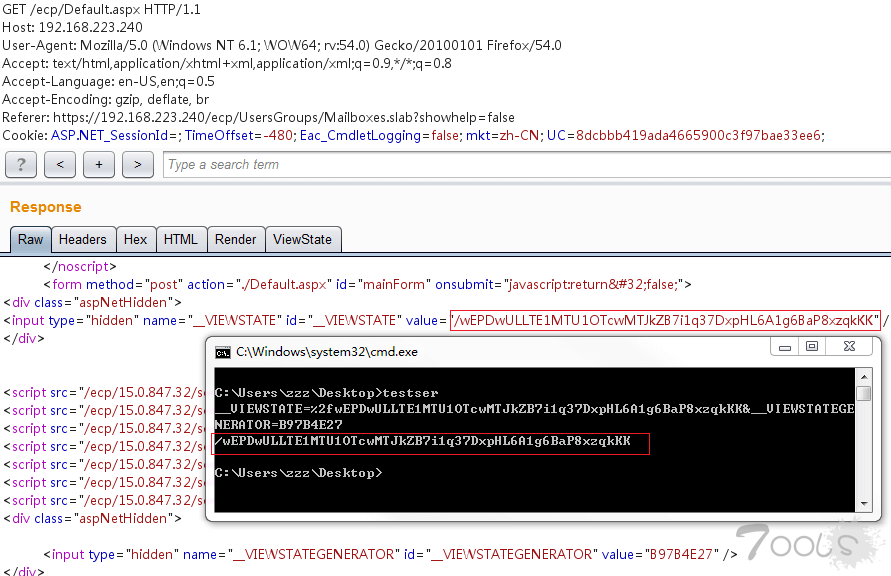
Task: Click the second prompt 'C:\Users\zzz\Desktop>' in cmd
Action: [x=298, y=473]
